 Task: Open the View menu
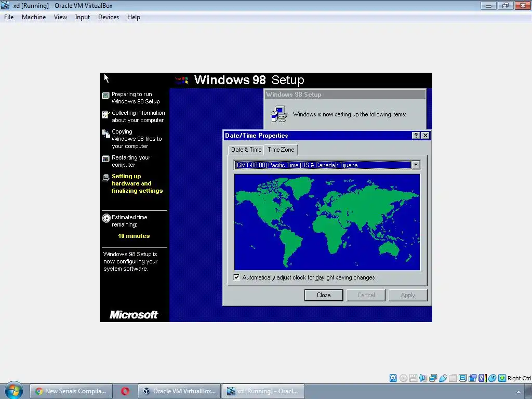(60, 17)
